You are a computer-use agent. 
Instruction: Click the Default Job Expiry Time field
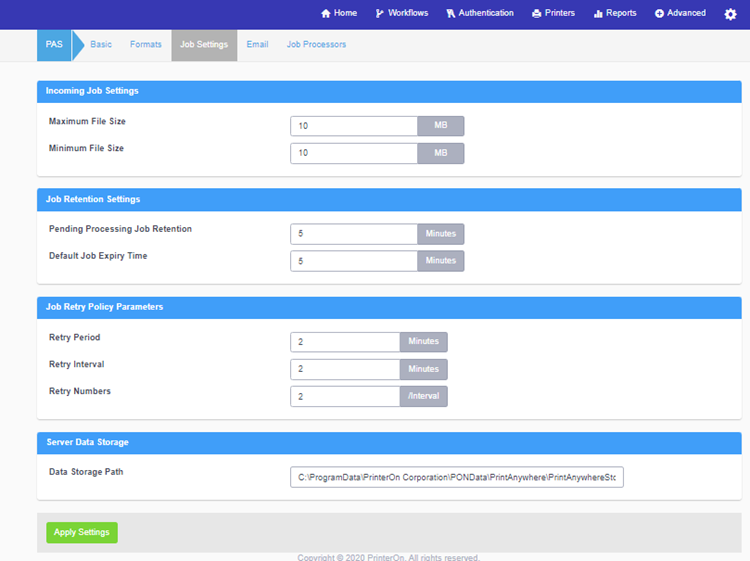[x=354, y=261]
